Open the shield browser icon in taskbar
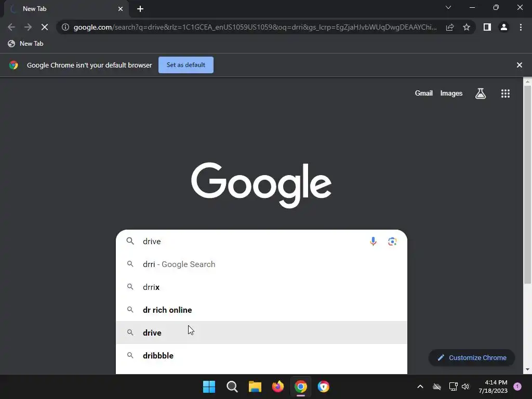 (323, 387)
